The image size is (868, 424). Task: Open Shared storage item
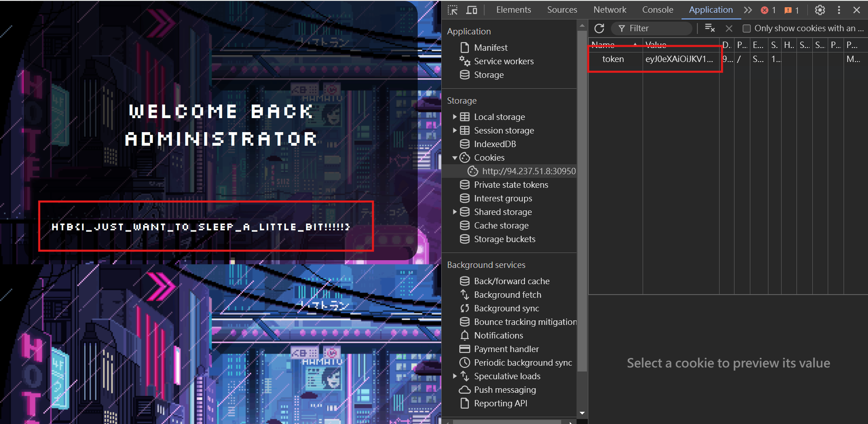coord(503,212)
